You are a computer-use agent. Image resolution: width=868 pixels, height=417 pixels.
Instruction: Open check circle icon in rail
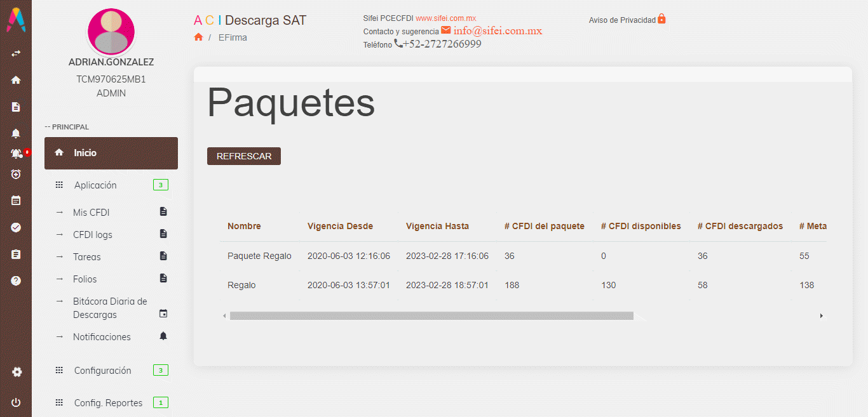[16, 227]
